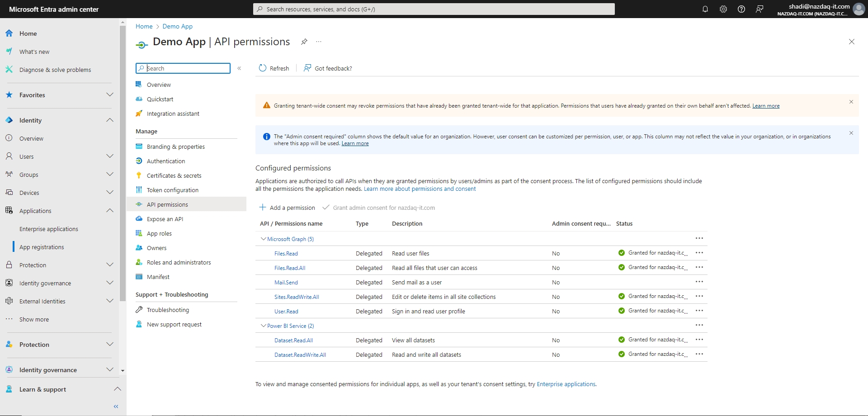Open the settings gear in top bar
This screenshot has height=416, width=868.
click(723, 9)
